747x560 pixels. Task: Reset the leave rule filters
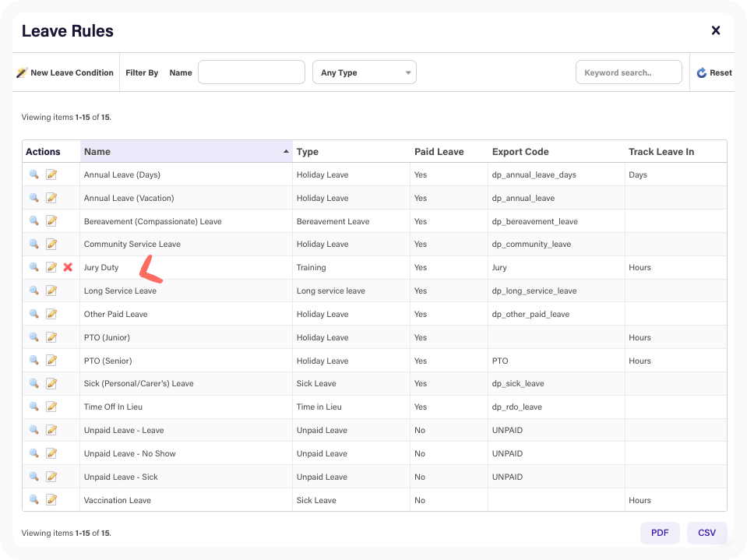[x=714, y=73]
